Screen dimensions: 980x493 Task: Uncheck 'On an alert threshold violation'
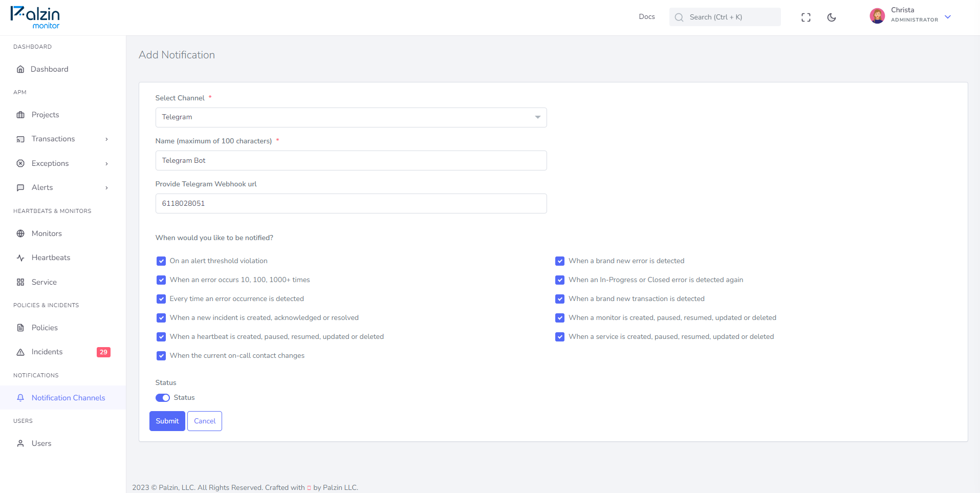[161, 261]
